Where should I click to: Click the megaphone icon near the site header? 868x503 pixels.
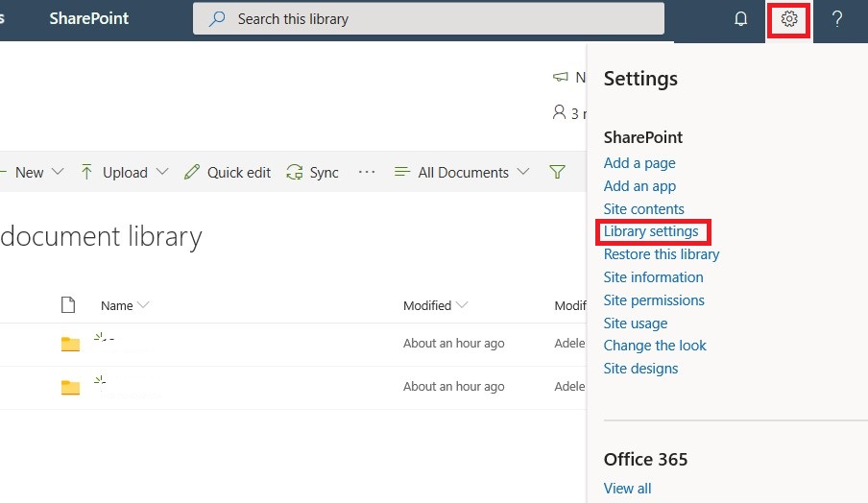coord(560,77)
